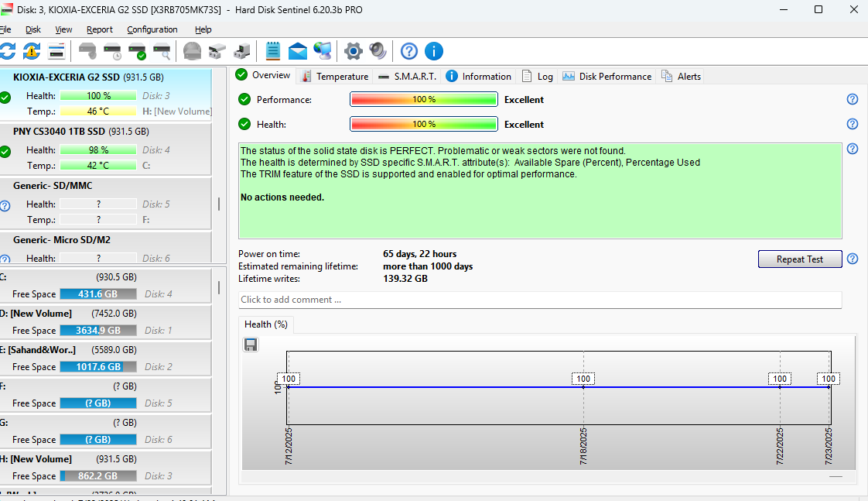This screenshot has height=501, width=868.
Task: Click the window panel toolbar icon beside refresh icons
Action: (x=56, y=52)
